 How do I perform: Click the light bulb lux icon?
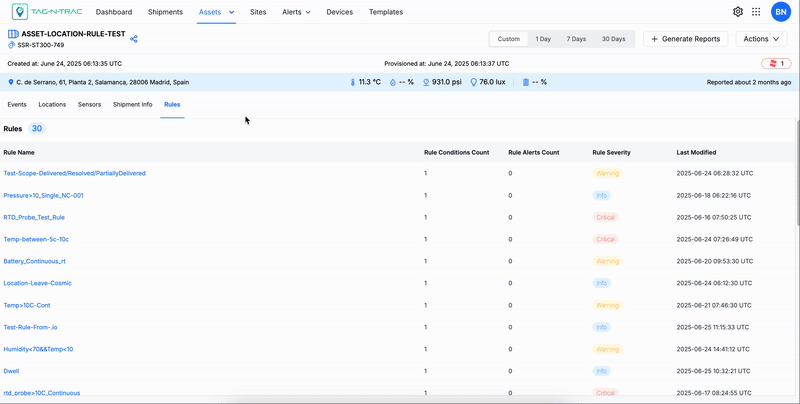(x=473, y=82)
